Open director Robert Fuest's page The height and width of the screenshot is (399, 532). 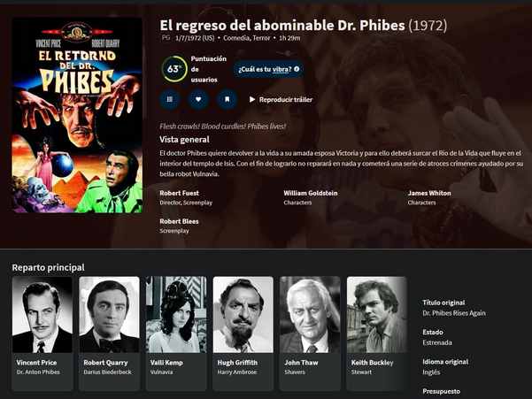(x=179, y=193)
